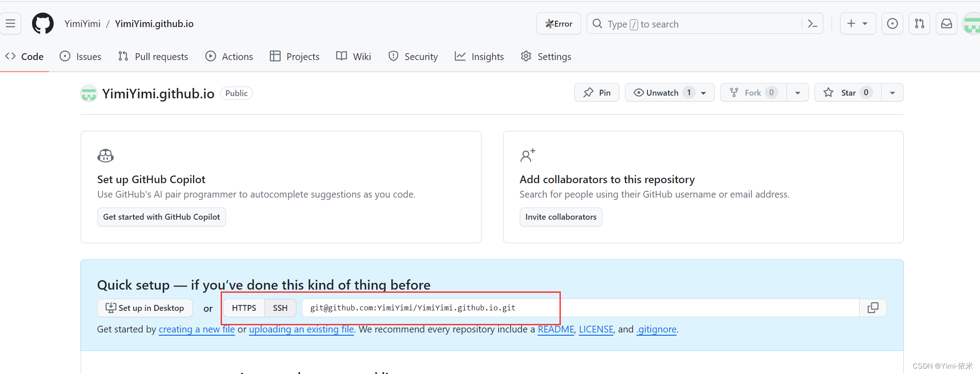Fork this repository
Image resolution: width=980 pixels, height=374 pixels.
pos(753,92)
